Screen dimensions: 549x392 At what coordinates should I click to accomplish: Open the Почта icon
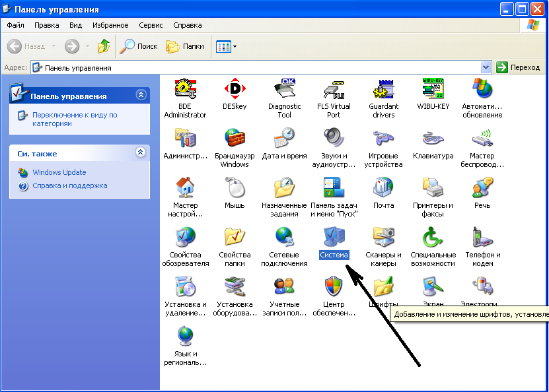point(383,187)
